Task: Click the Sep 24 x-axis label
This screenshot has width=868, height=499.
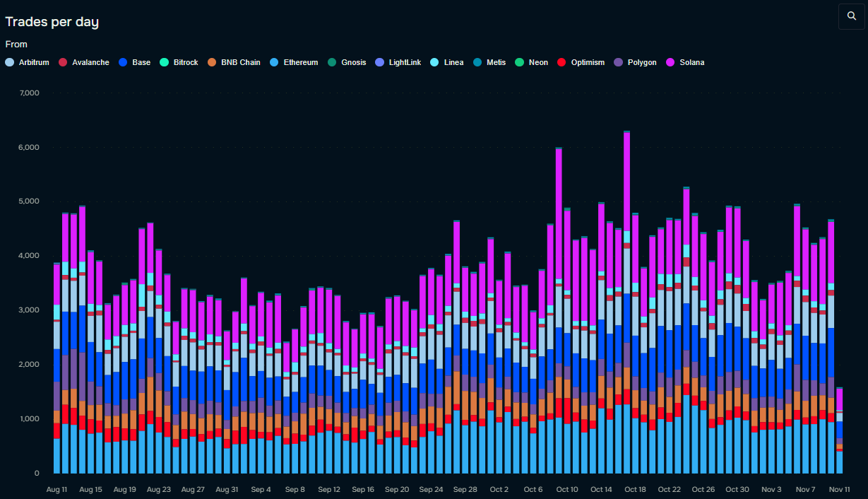Action: point(431,489)
